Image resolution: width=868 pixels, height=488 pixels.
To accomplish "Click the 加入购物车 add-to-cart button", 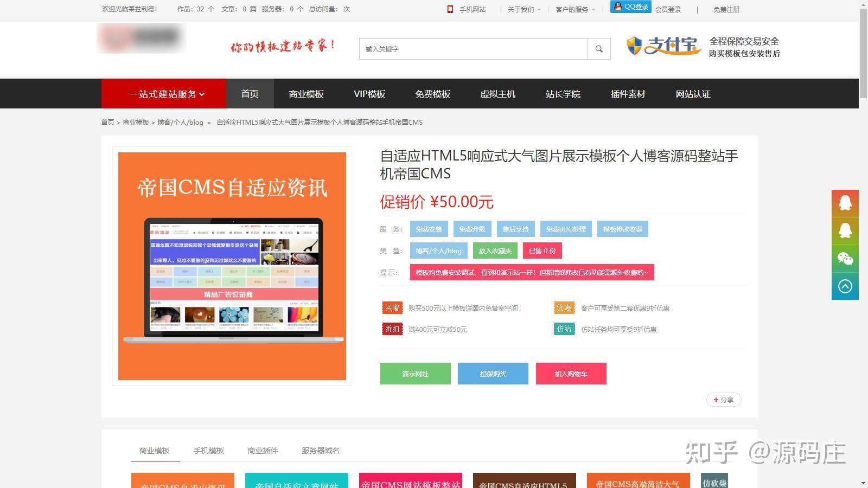I will [571, 374].
